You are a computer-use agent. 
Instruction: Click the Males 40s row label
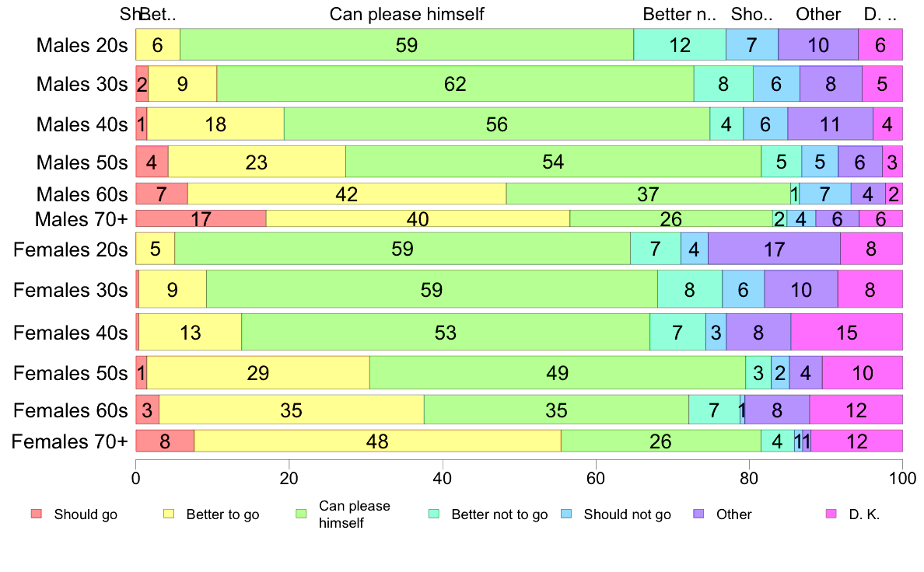click(82, 124)
